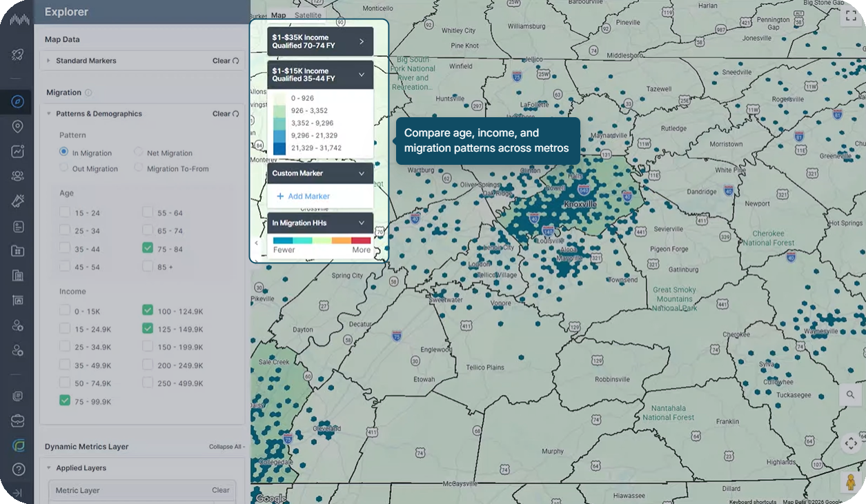This screenshot has width=866, height=504.
Task: Collapse $1-$15K Income Qualified 35-44 legend
Action: pos(362,74)
